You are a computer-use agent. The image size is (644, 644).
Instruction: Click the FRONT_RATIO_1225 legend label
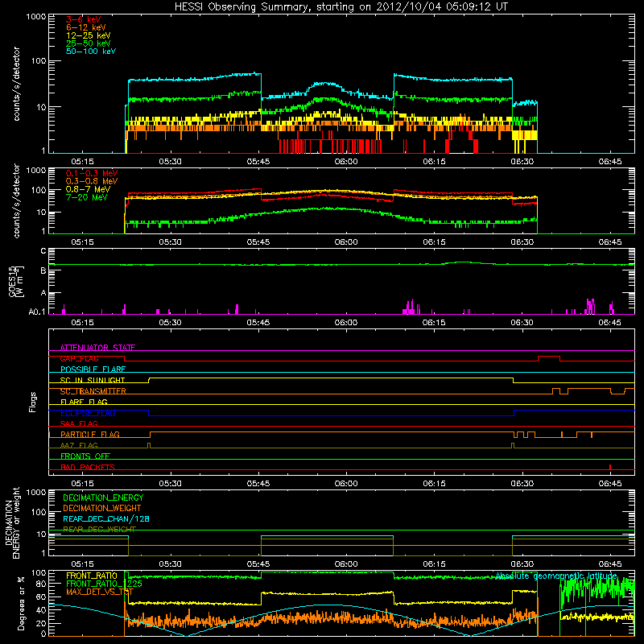point(104,584)
